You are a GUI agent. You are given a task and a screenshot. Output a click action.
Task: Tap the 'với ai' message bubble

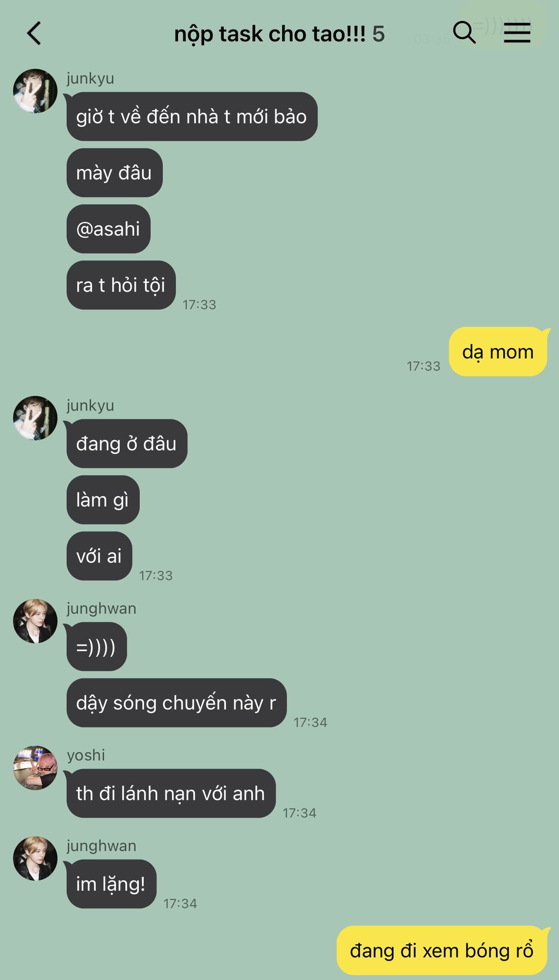[99, 556]
